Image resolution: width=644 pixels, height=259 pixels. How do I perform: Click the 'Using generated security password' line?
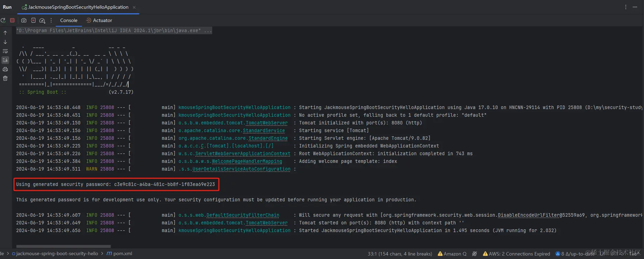click(116, 185)
